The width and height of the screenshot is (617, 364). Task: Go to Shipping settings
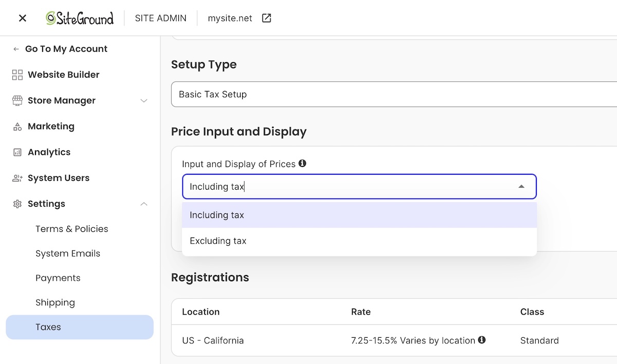pos(55,303)
